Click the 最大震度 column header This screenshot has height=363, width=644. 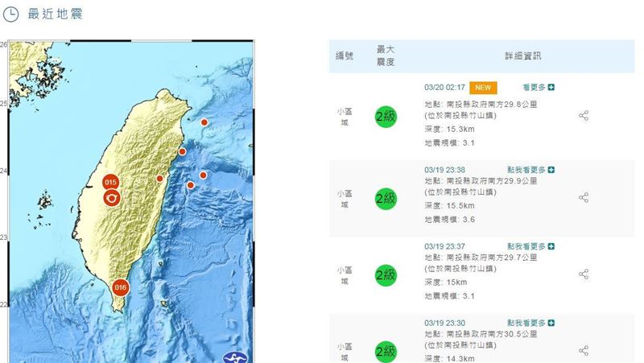(386, 56)
